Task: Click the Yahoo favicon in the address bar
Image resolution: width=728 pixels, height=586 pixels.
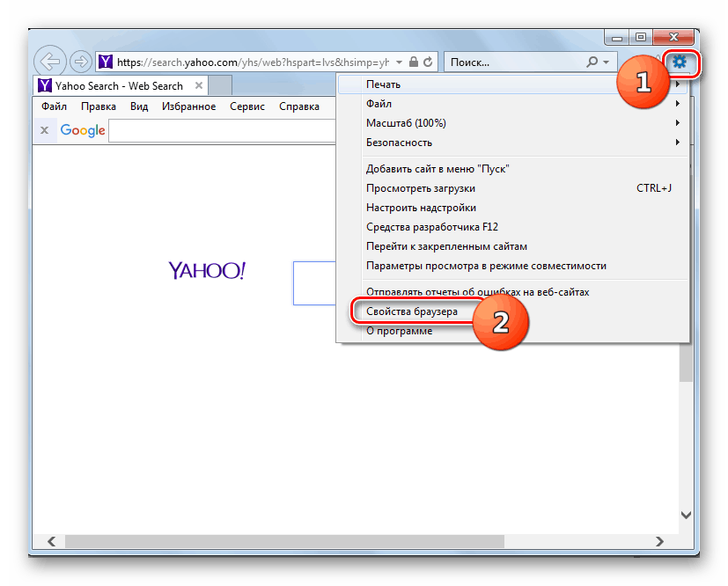Action: [105, 62]
